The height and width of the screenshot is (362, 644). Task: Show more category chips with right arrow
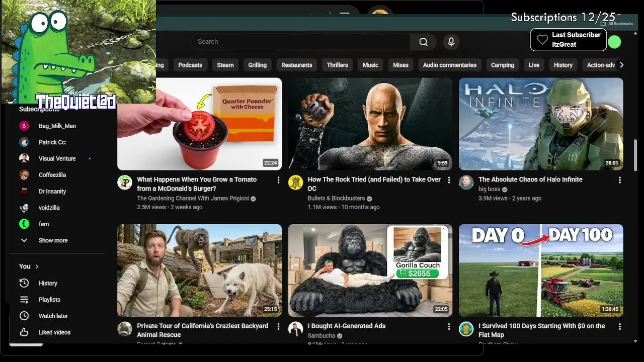(x=621, y=65)
